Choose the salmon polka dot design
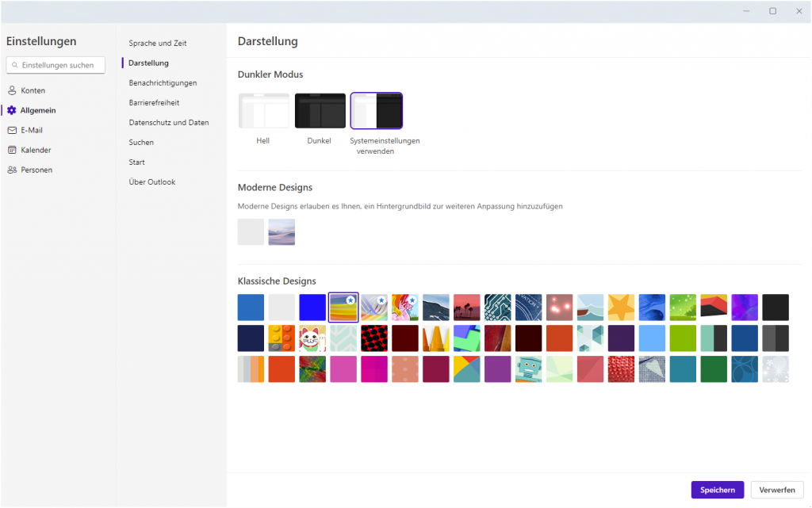 click(x=405, y=369)
